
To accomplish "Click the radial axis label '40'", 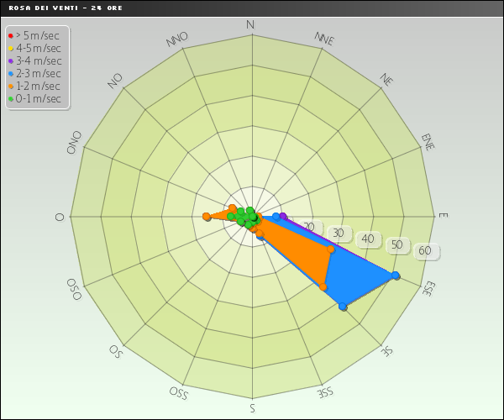I will [368, 239].
